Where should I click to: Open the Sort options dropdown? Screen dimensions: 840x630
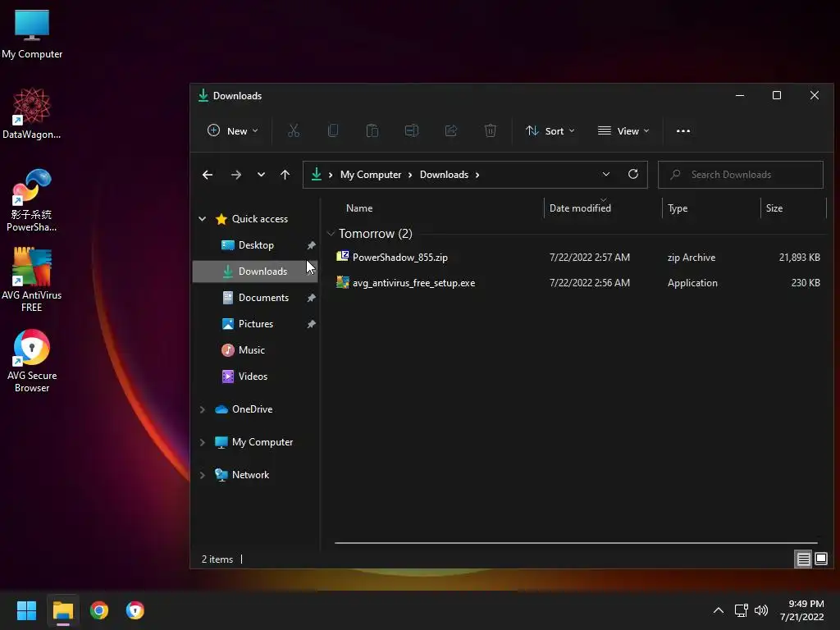(550, 130)
